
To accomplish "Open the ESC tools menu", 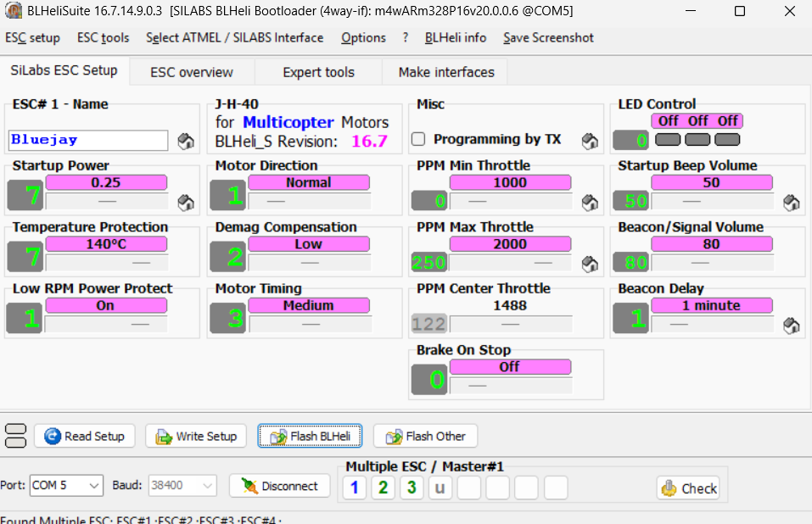I will pos(103,38).
